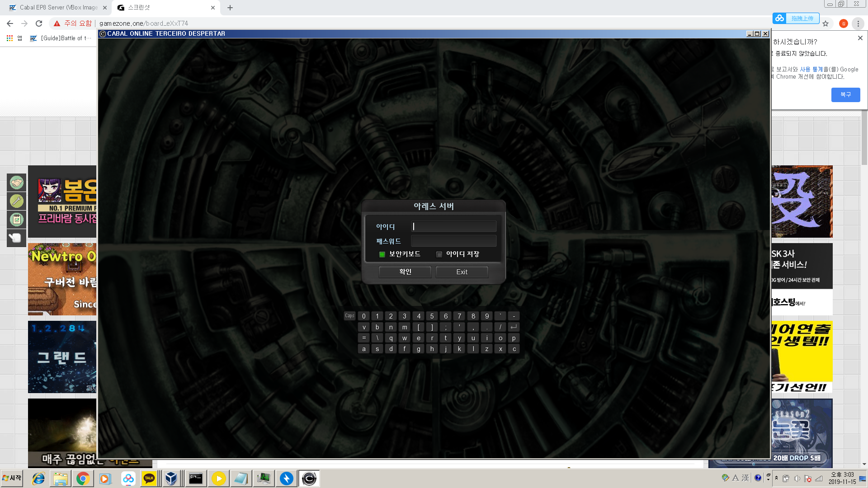Open VirtualBox from the taskbar

(x=171, y=479)
